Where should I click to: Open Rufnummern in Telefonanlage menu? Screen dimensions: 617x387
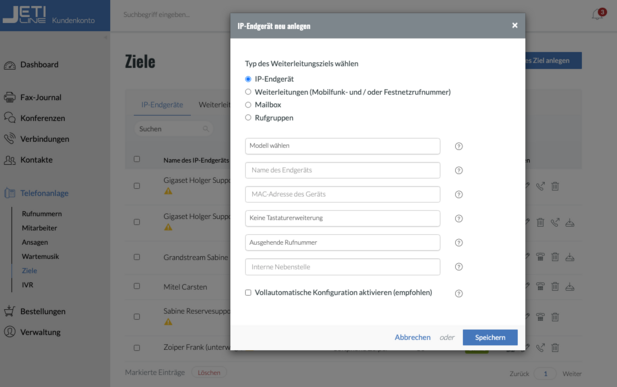(42, 214)
